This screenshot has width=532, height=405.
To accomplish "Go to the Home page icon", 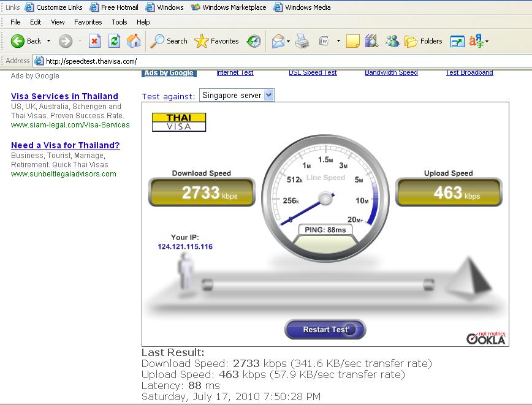I will [x=133, y=41].
